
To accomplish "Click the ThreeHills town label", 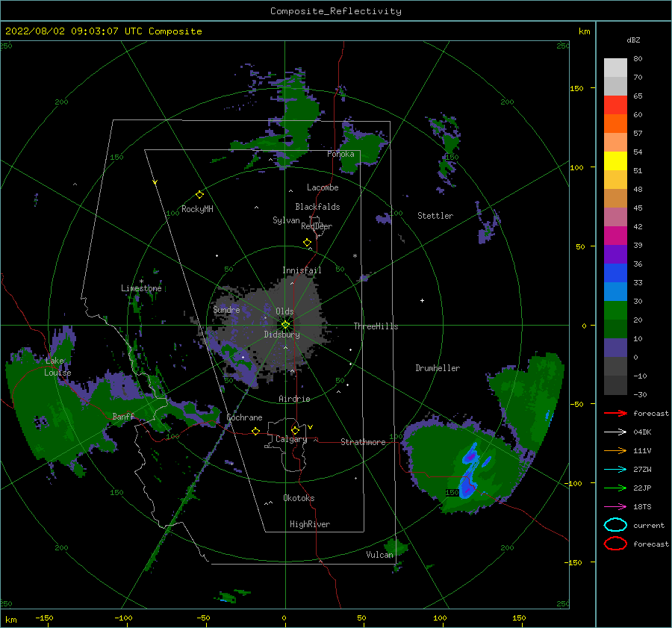I will [x=376, y=326].
